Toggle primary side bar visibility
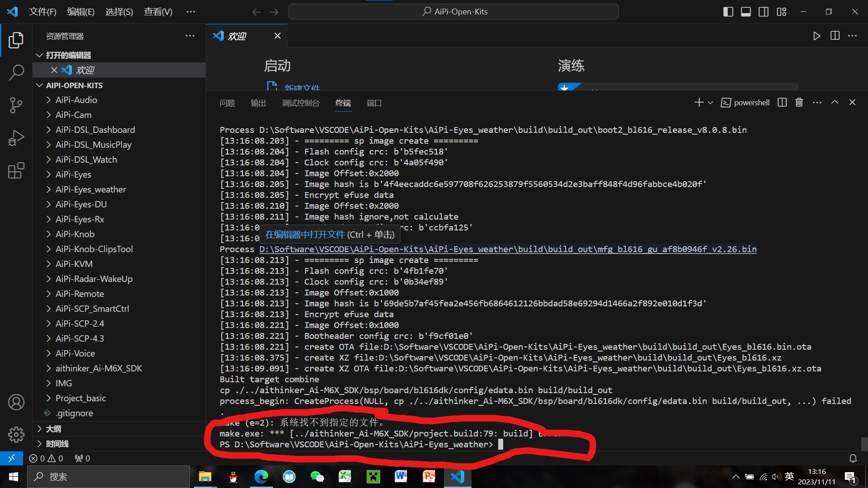The height and width of the screenshot is (488, 868). click(x=728, y=12)
